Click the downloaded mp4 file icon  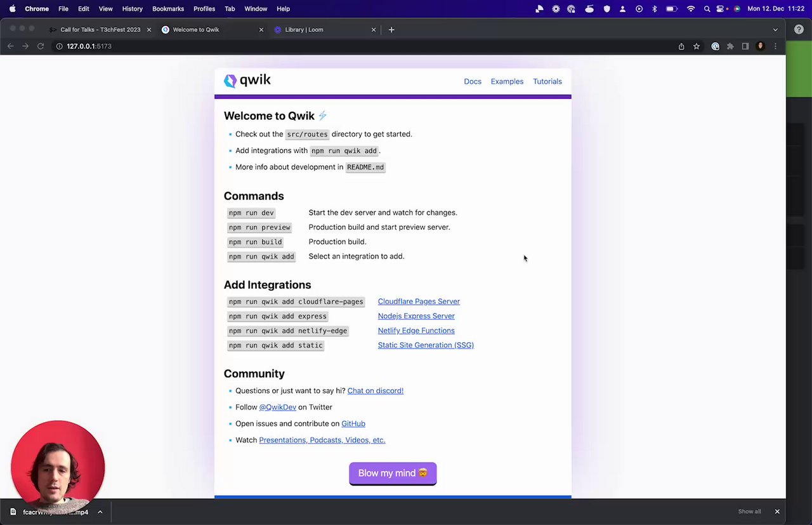[x=13, y=512]
